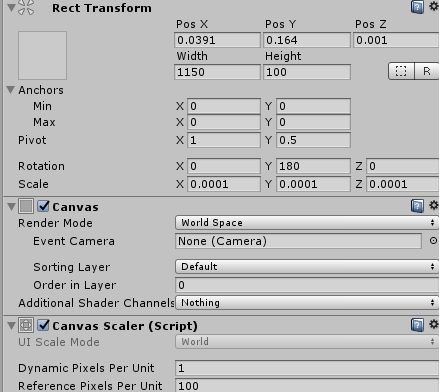This screenshot has height=392, width=439.
Task: Click the Canvas Scaler script icon
Action: coord(26,325)
